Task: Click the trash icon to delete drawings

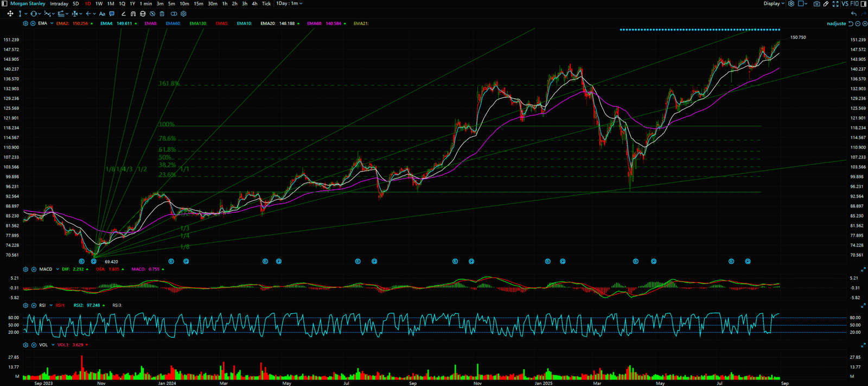Action: point(162,14)
